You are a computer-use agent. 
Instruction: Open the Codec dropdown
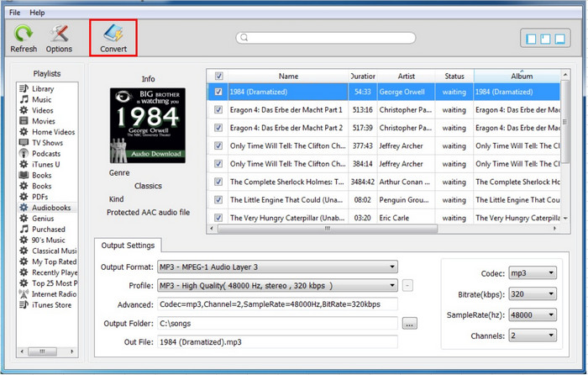(x=533, y=273)
